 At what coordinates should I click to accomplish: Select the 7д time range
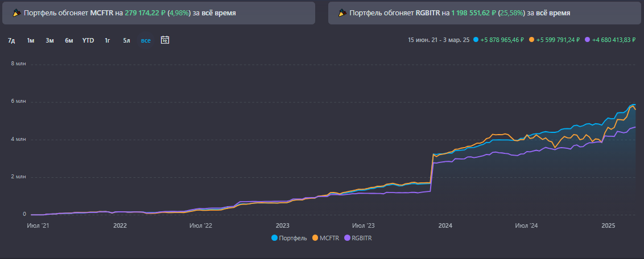coord(11,40)
